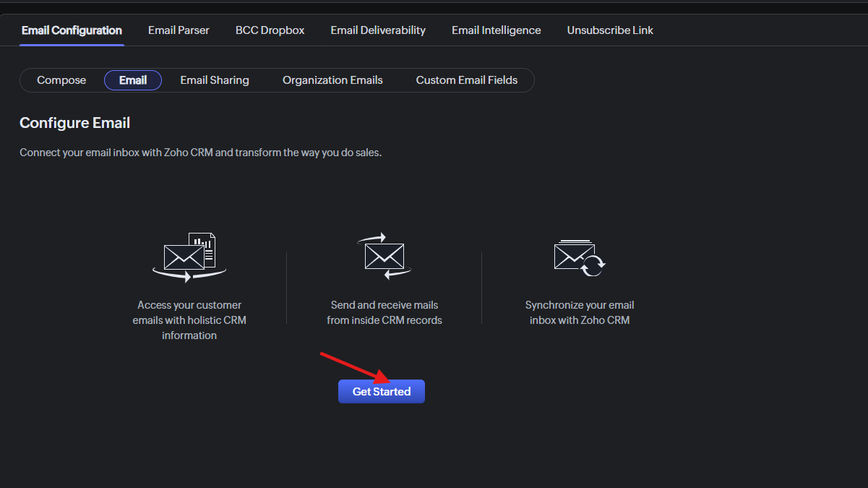Screen dimensions: 868x488
Task: Click the 'Synchronize your email inbox' caption
Action: click(x=580, y=312)
